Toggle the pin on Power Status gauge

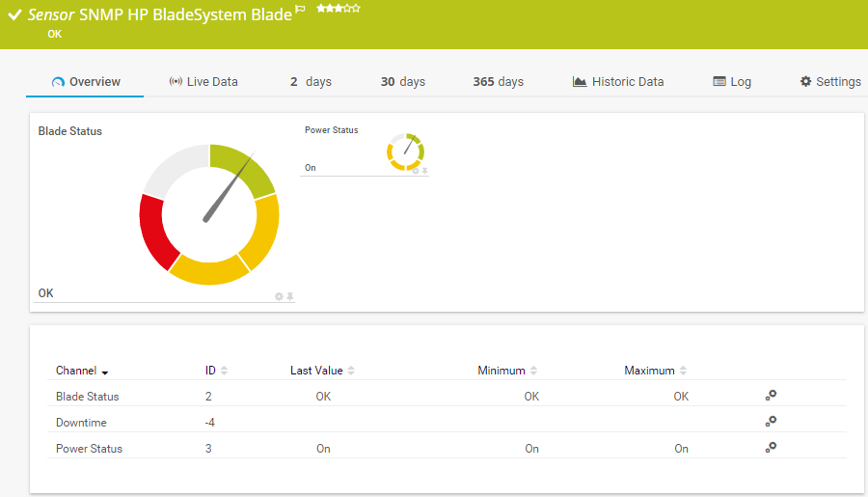coord(424,171)
